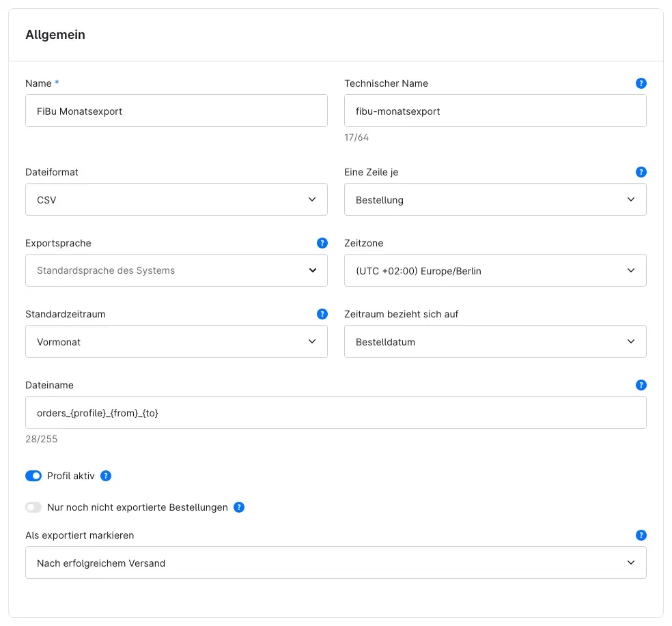The width and height of the screenshot is (672, 626).
Task: Change the Zeitzone Europe/Berlin dropdown
Action: tap(495, 270)
